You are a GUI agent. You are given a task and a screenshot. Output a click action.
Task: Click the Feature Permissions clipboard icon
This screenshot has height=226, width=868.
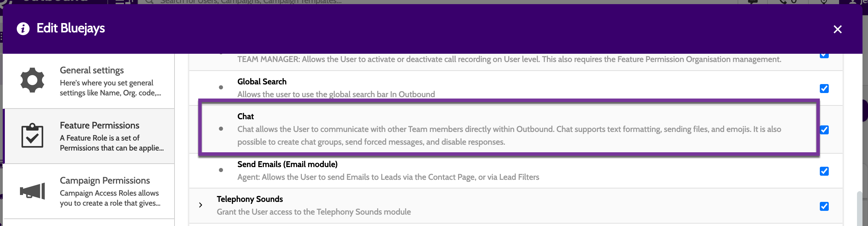coord(32,136)
